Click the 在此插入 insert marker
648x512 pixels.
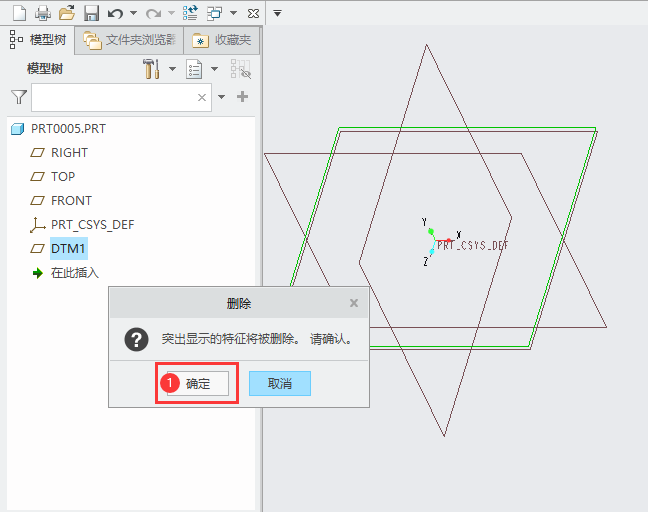[75, 273]
